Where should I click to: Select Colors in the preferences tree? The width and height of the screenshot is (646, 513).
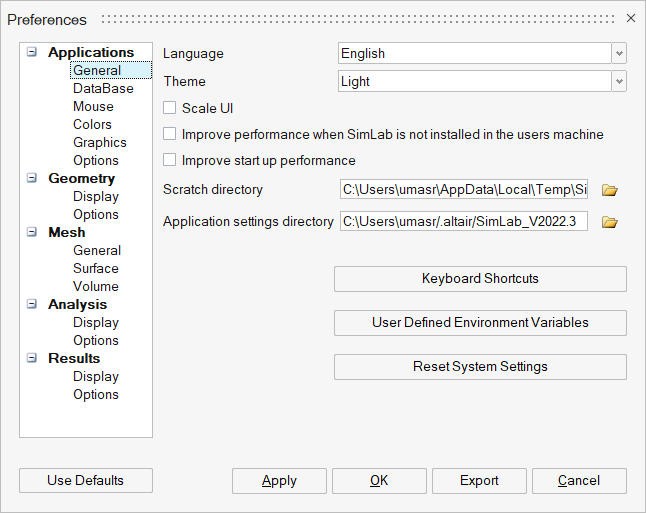[92, 125]
